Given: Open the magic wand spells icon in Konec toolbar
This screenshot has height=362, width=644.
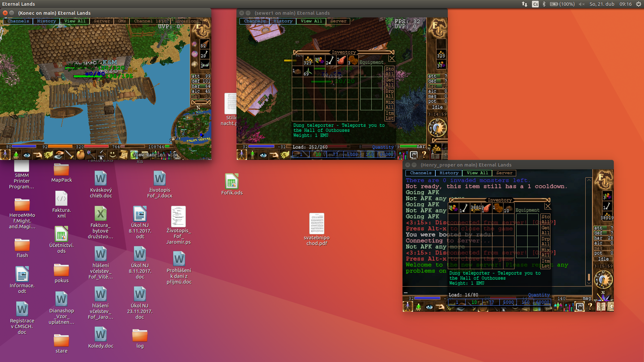Looking at the screenshot, I should click(x=91, y=155).
